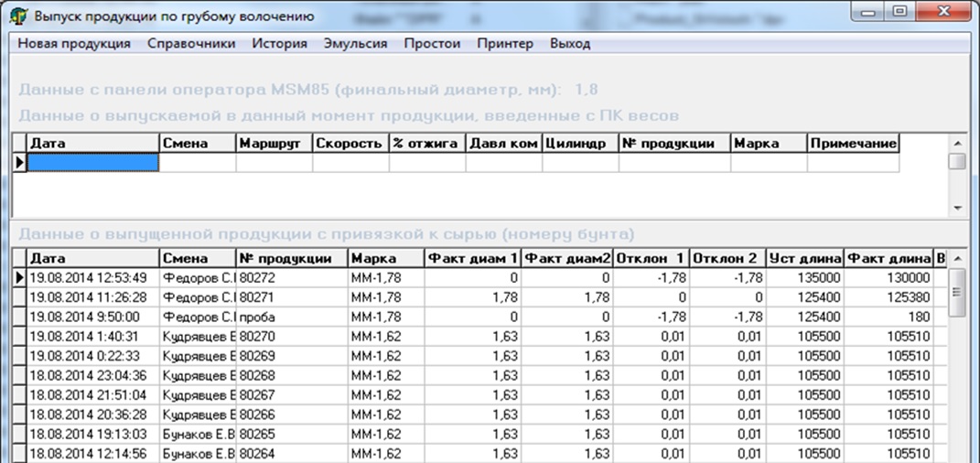Click scroll-up arrow of top grid scrollbar
Viewport: 980px width, 463px height.
coord(956,143)
